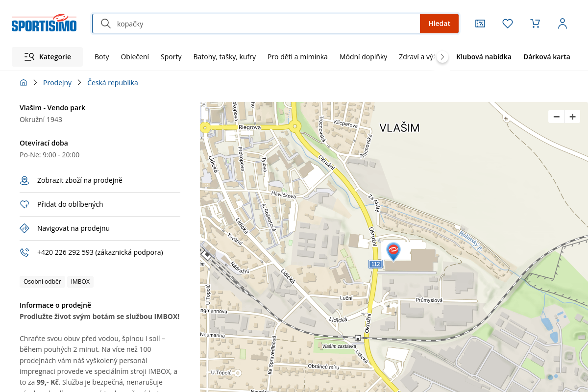Open the discount coupons icon in header
588x392 pixels.
[x=480, y=24]
